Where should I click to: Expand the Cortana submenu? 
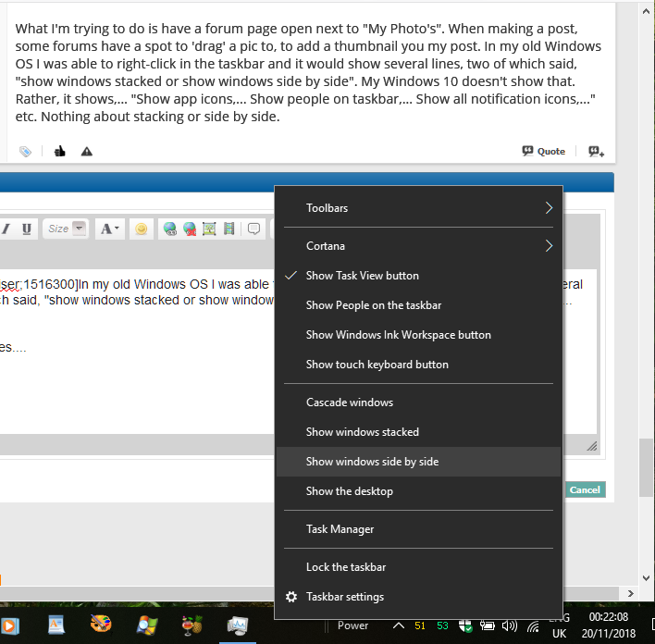click(418, 246)
